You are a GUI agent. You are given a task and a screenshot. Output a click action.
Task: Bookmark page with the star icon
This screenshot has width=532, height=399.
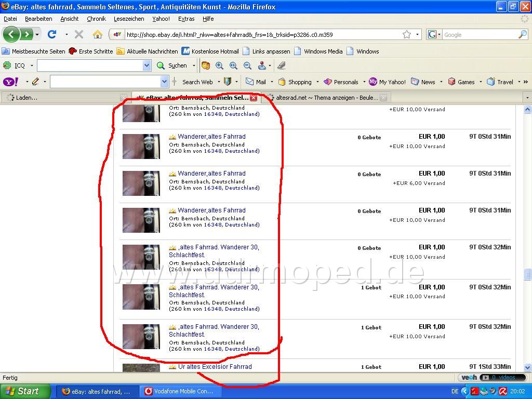coord(407,34)
